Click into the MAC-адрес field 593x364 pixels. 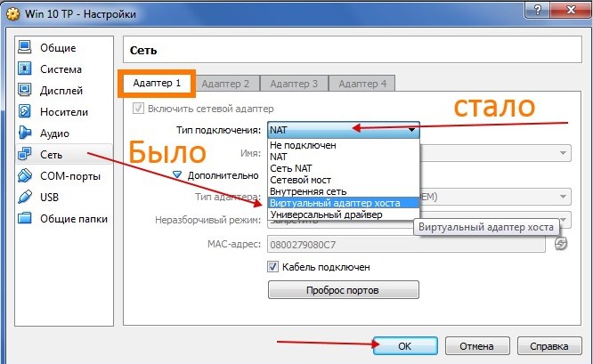[408, 245]
